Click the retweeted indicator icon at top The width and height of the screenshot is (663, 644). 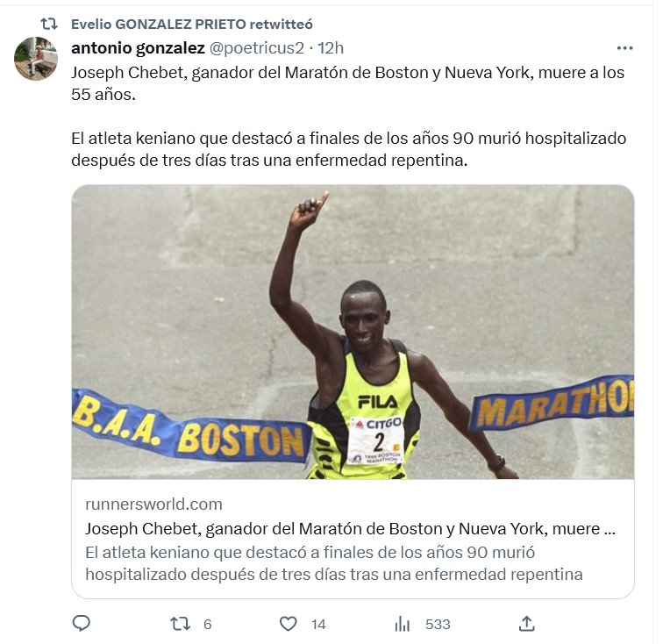point(48,24)
